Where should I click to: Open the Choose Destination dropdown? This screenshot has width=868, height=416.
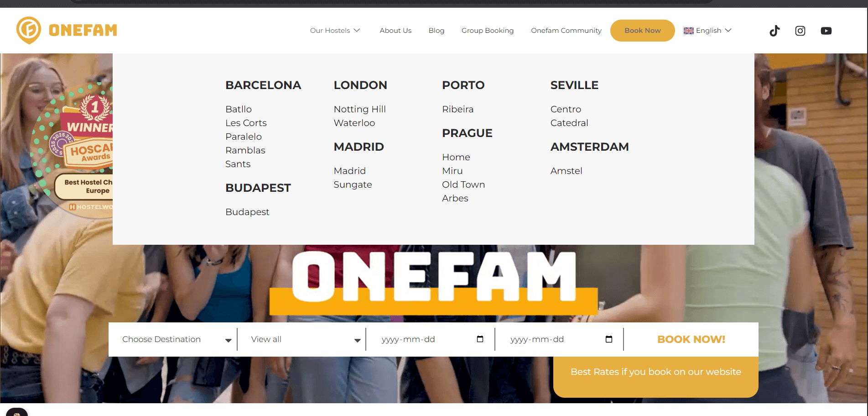pos(176,339)
